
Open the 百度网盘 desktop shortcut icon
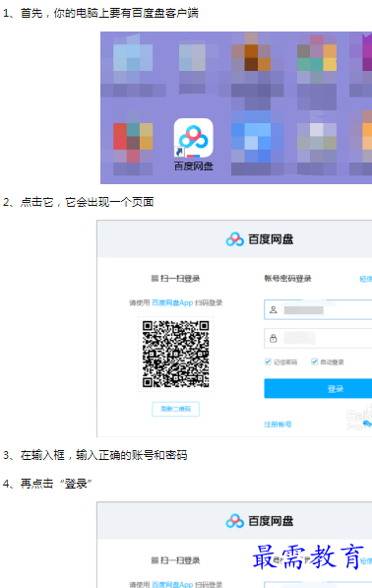click(193, 138)
